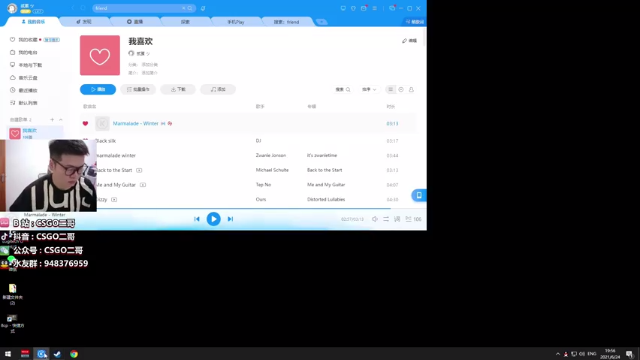Select the 我喜欢 playlist in sidebar
This screenshot has width=640, height=360.
(x=36, y=133)
